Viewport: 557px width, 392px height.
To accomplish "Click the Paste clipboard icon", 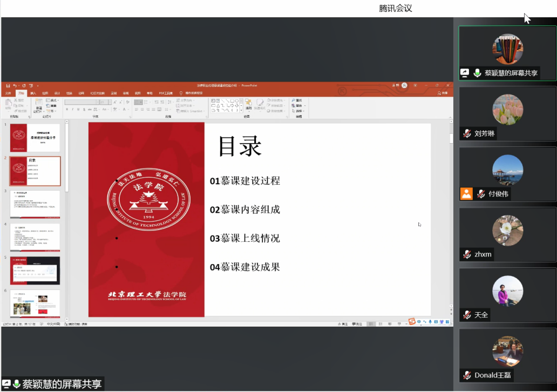I will pyautogui.click(x=8, y=103).
